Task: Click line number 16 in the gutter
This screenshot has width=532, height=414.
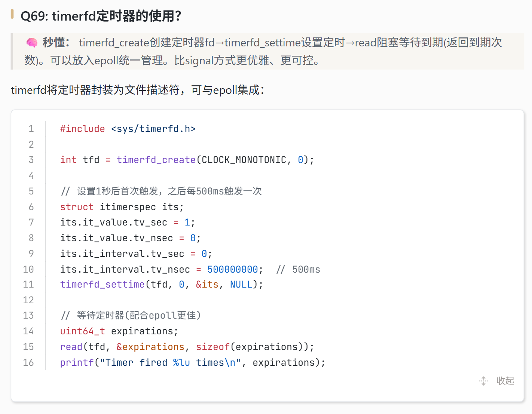Action: pyautogui.click(x=28, y=363)
